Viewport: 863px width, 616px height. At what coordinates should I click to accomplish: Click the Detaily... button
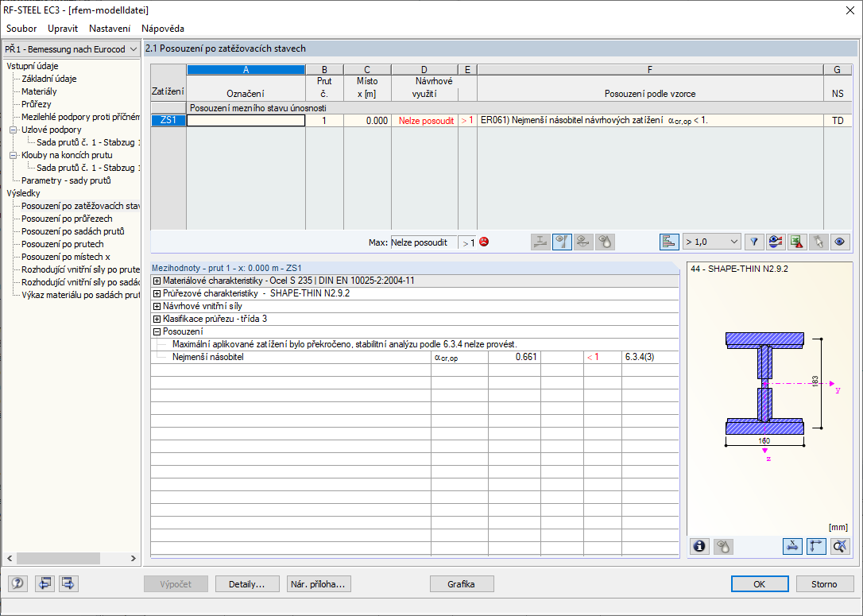[x=246, y=584]
